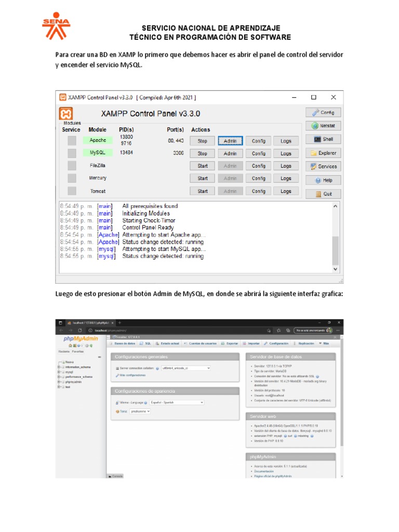Open Services in XAMPP Control Panel
Viewport: 399px width, 532px height.
323,167
